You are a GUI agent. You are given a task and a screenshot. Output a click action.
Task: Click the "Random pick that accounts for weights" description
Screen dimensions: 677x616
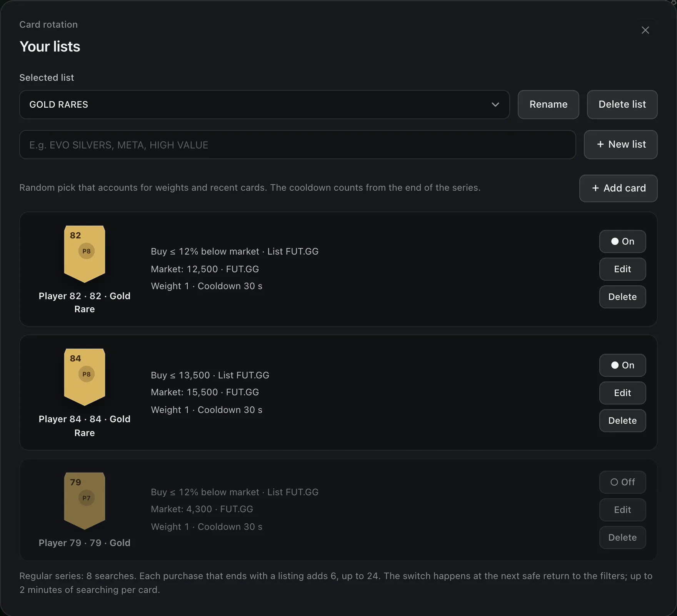250,188
